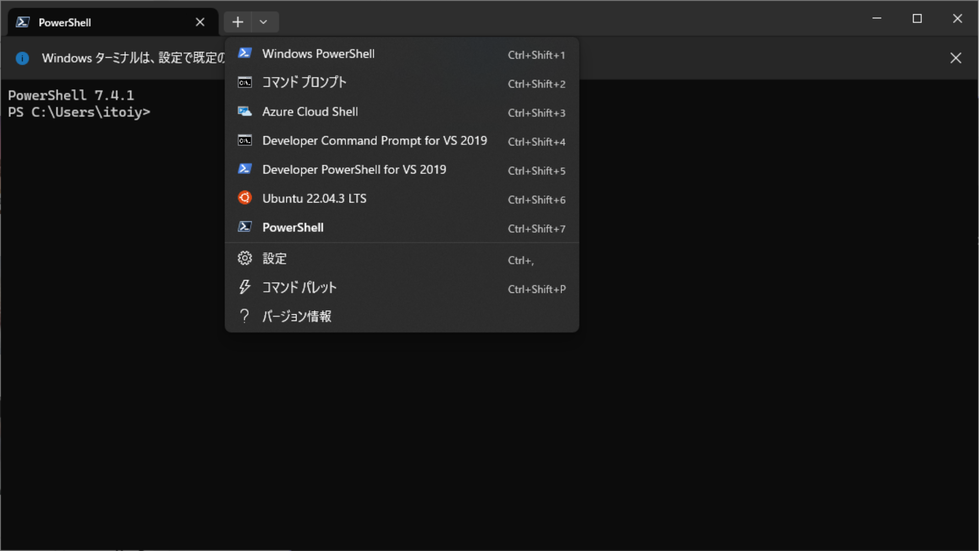
Task: Click the PowerShell 7.4.1 banner text
Action: click(x=71, y=95)
